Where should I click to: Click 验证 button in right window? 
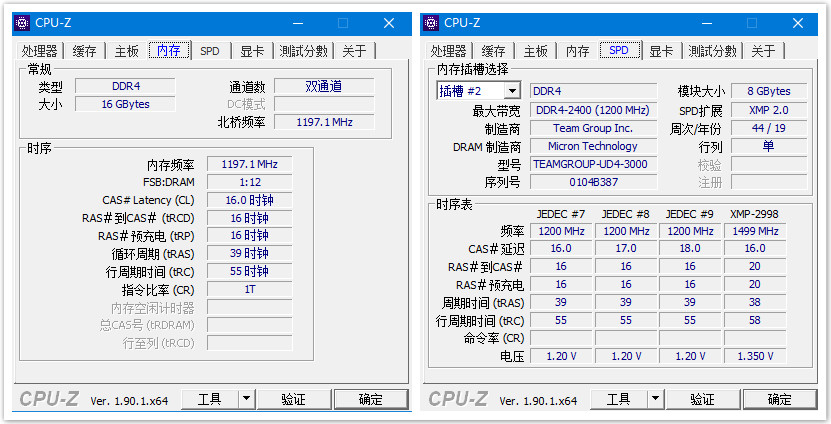[x=703, y=399]
